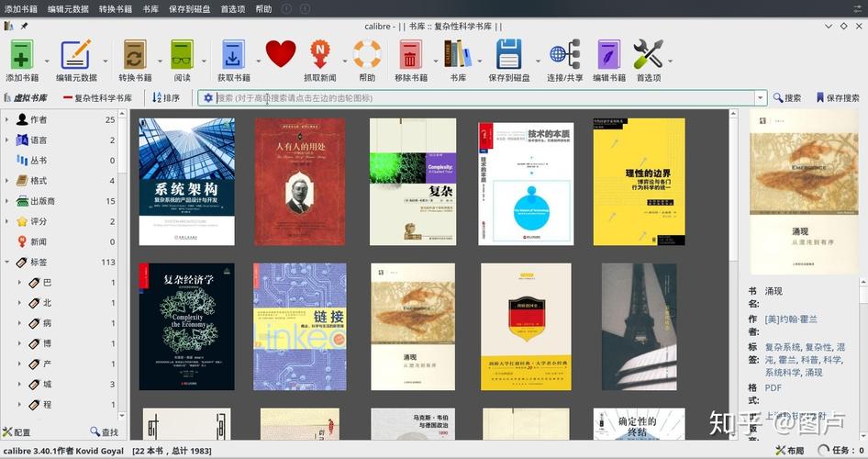The height and width of the screenshot is (459, 868).
Task: Open dropdown arrow next to Add books
Action: pyautogui.click(x=47, y=61)
